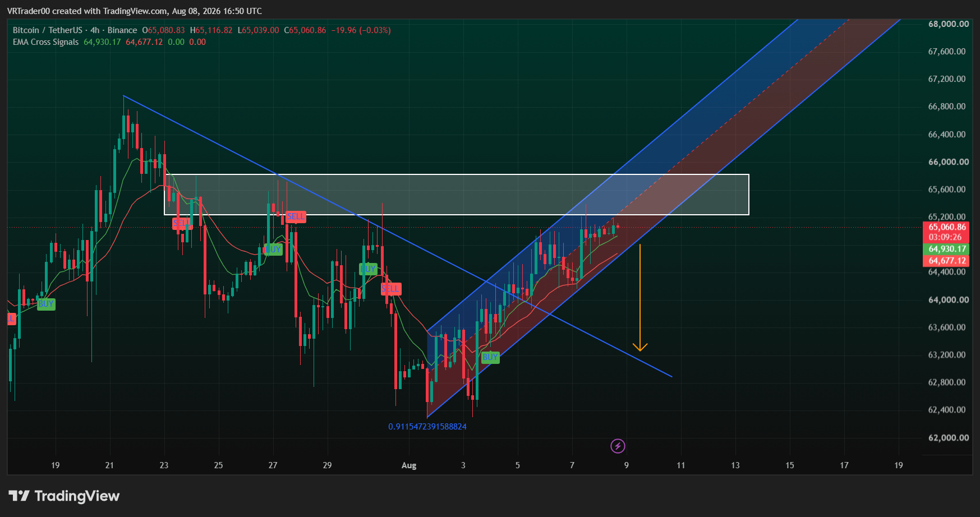Click the 13 date label on time axis
The image size is (980, 517).
click(735, 465)
